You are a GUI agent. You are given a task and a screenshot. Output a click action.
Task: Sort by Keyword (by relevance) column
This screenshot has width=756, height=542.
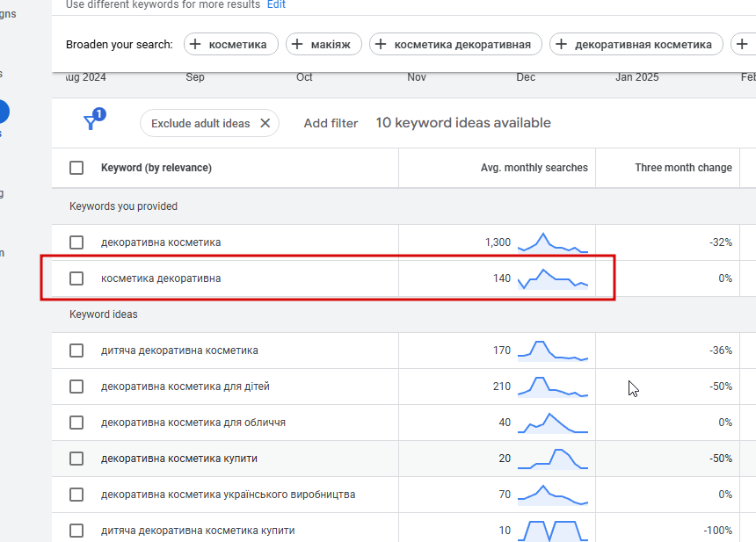pos(156,168)
